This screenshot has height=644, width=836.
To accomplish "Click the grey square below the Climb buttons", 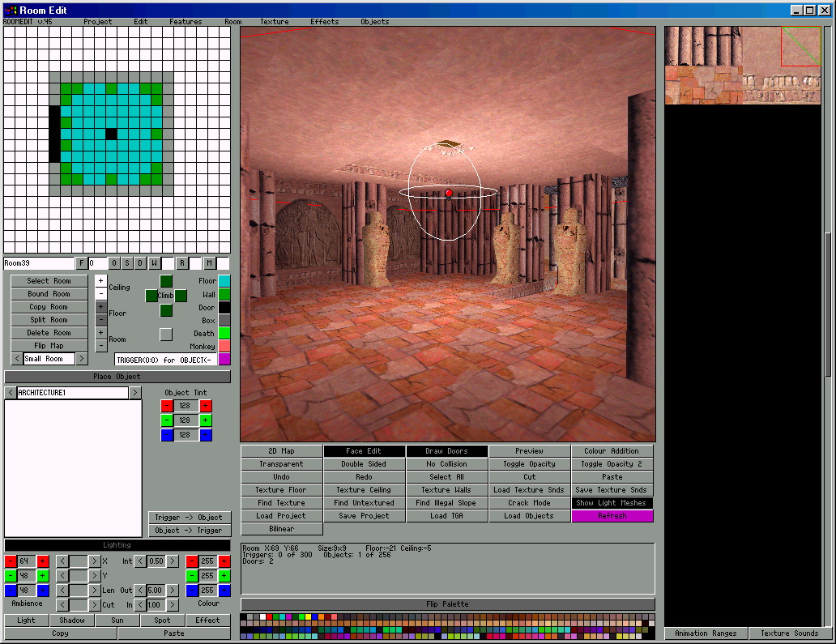I will [165, 334].
